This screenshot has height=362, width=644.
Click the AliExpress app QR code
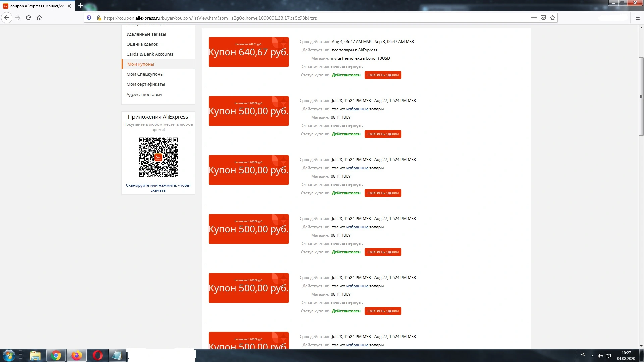click(x=158, y=157)
